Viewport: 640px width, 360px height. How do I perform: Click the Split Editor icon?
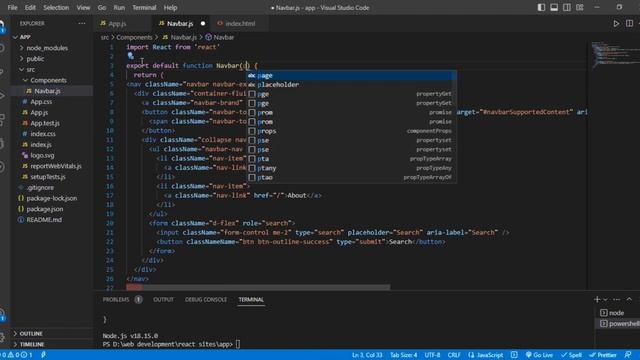pos(629,24)
